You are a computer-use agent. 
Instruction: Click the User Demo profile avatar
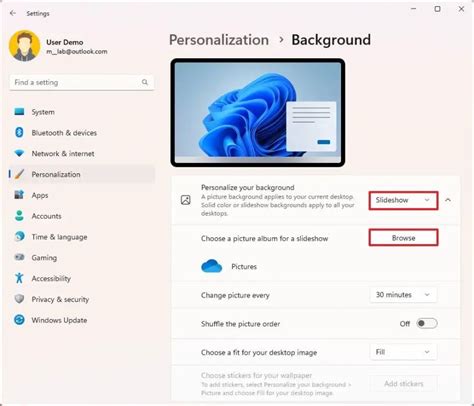tap(24, 46)
